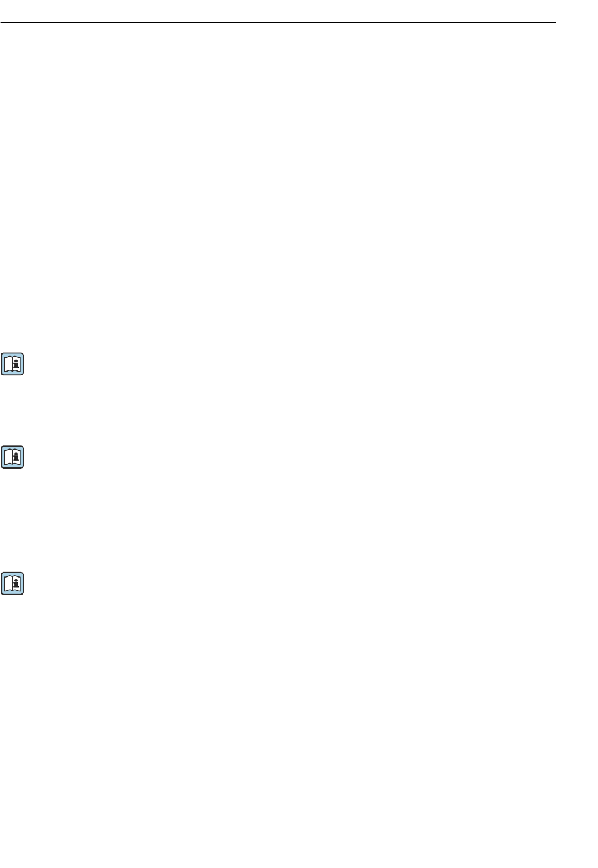Open the middle documentation reference icon

[13, 457]
